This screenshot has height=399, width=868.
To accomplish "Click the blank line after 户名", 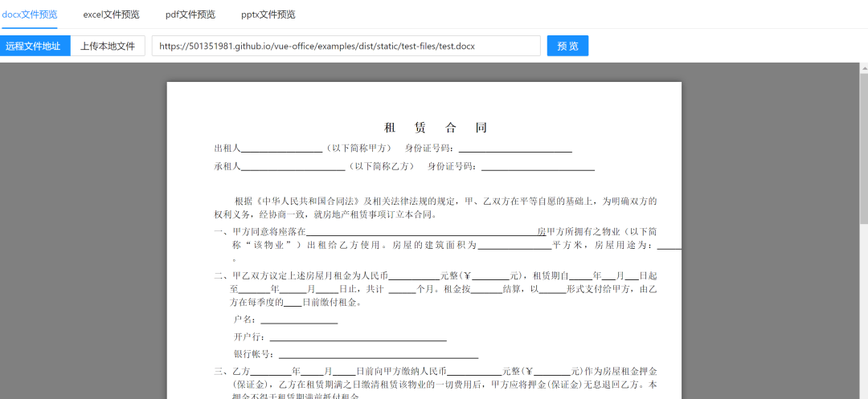I will coord(299,320).
